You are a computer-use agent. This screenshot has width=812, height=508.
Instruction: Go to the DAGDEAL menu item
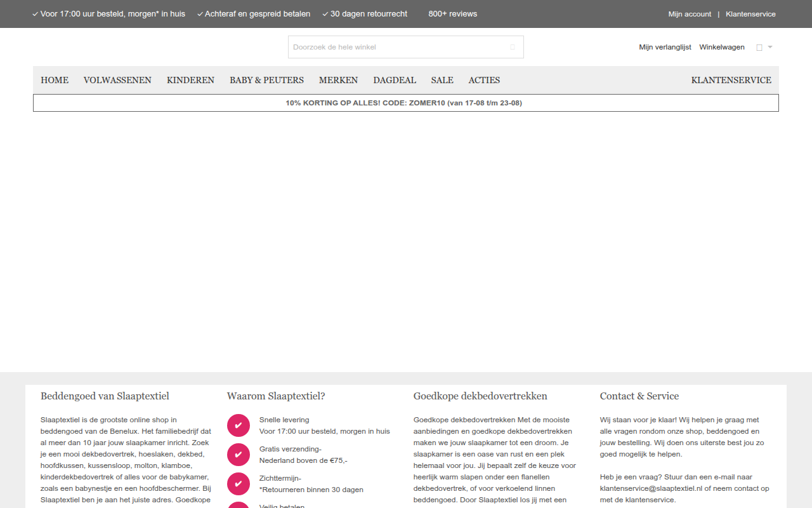[395, 80]
